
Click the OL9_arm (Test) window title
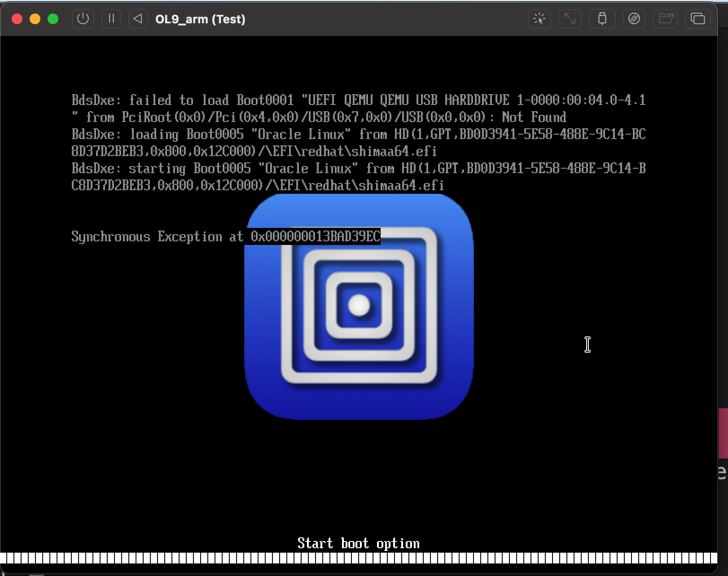[x=200, y=19]
